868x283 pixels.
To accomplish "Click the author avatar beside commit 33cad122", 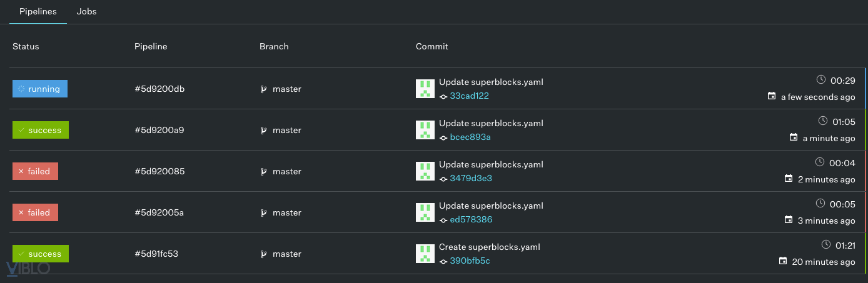I will tap(425, 89).
